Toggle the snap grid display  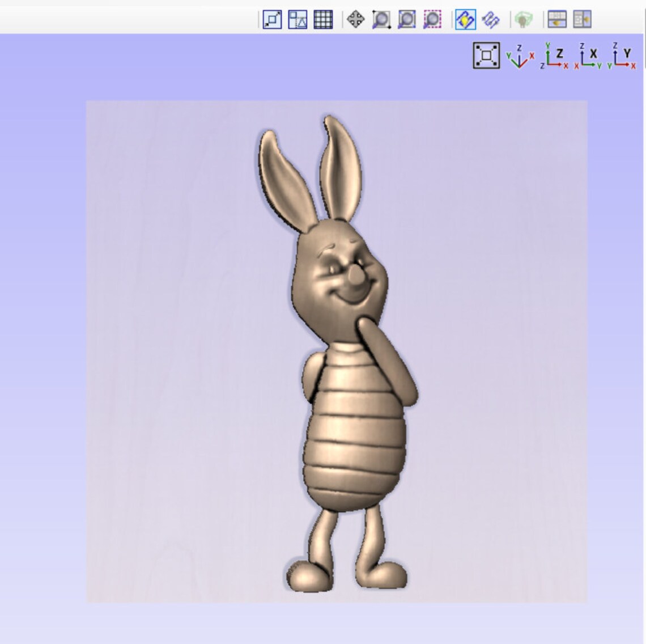[x=323, y=20]
